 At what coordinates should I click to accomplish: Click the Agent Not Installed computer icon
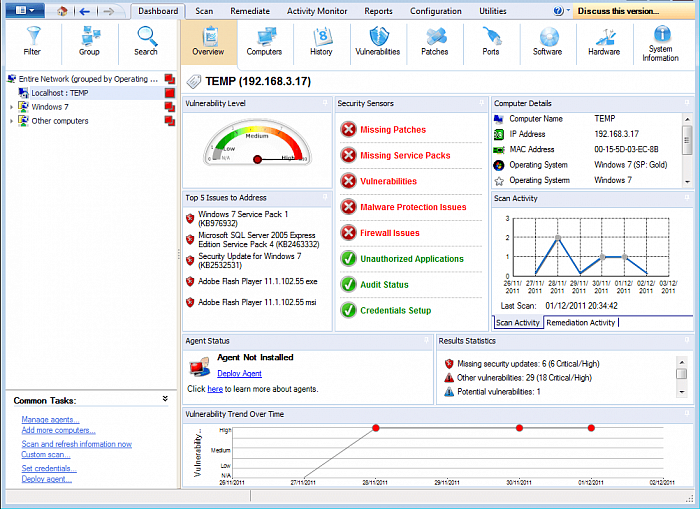[200, 366]
